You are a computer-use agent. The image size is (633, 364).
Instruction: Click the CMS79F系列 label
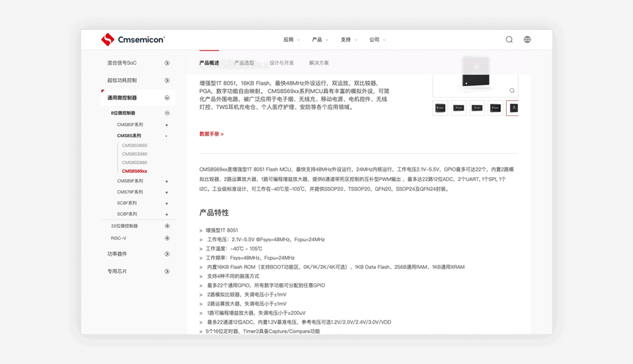tap(130, 192)
